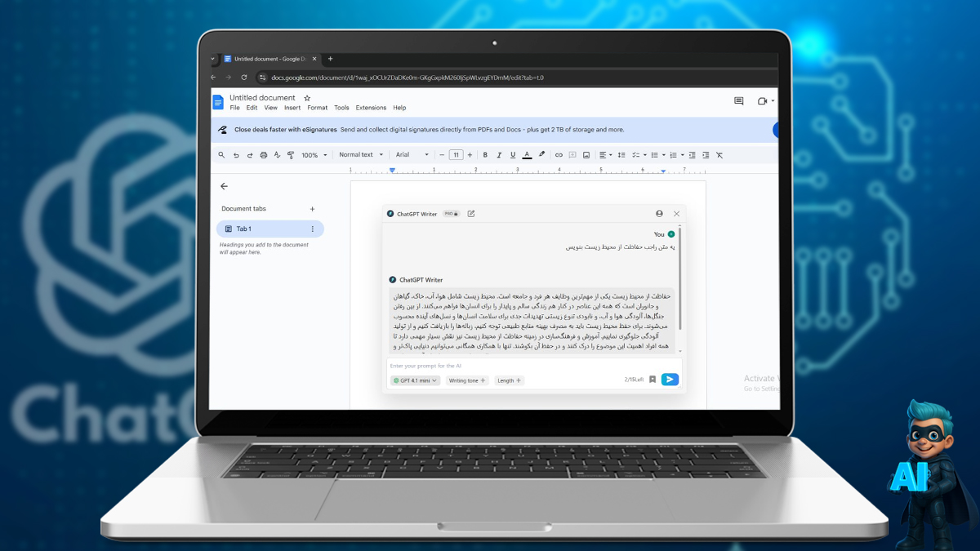Image resolution: width=980 pixels, height=551 pixels.
Task: Open the GPT 4.1 mini model dropdown
Action: pos(415,380)
